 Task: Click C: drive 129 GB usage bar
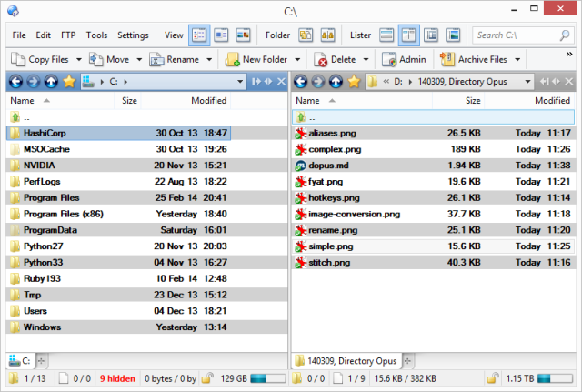(268, 378)
